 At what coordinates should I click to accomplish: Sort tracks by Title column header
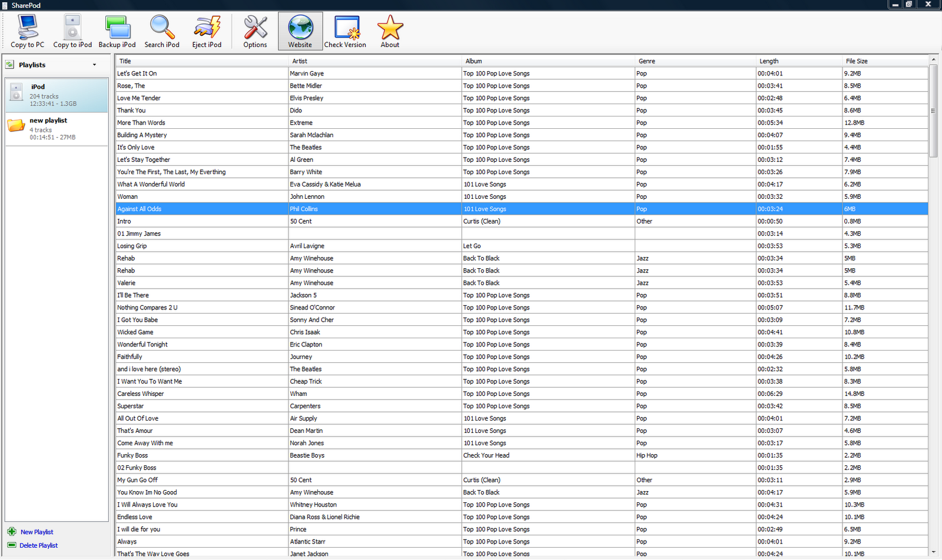[201, 61]
